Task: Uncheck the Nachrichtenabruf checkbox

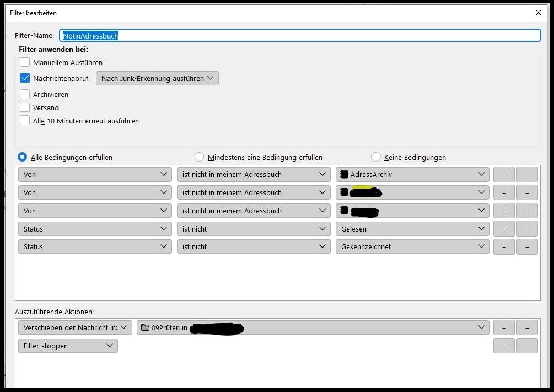Action: point(25,78)
